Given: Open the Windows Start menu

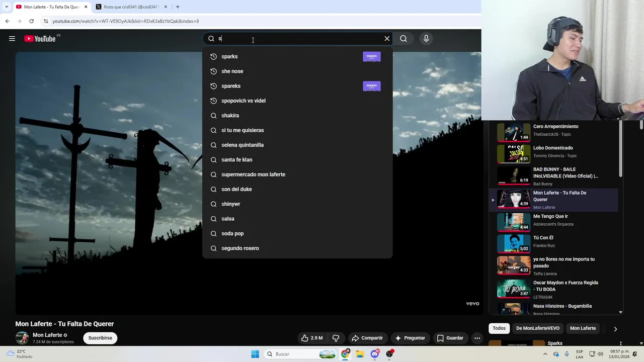Looking at the screenshot, I should click(255, 354).
